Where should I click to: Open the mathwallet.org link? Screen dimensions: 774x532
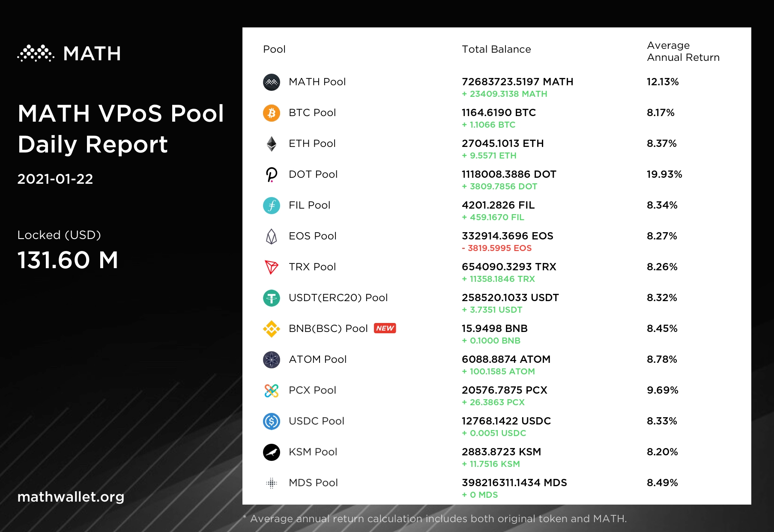point(71,497)
